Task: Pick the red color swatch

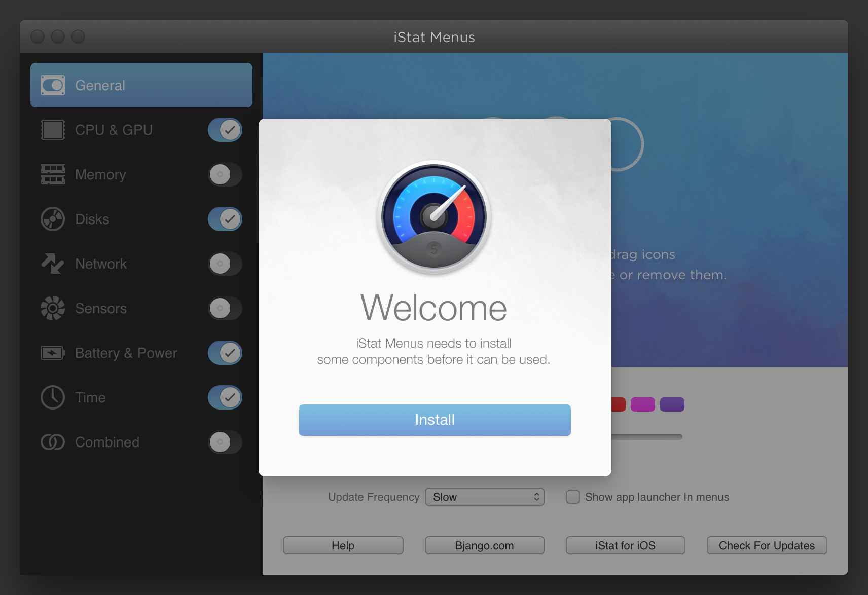Action: (x=619, y=404)
